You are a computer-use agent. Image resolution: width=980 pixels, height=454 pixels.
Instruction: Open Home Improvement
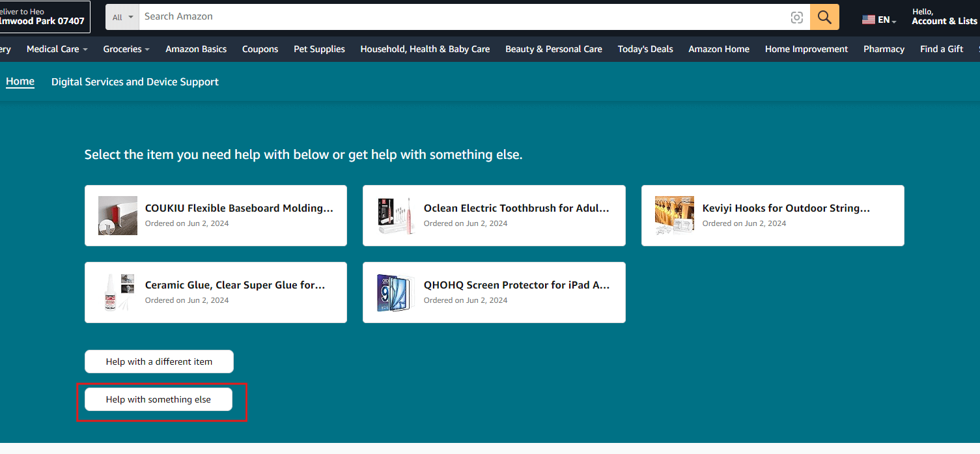806,49
